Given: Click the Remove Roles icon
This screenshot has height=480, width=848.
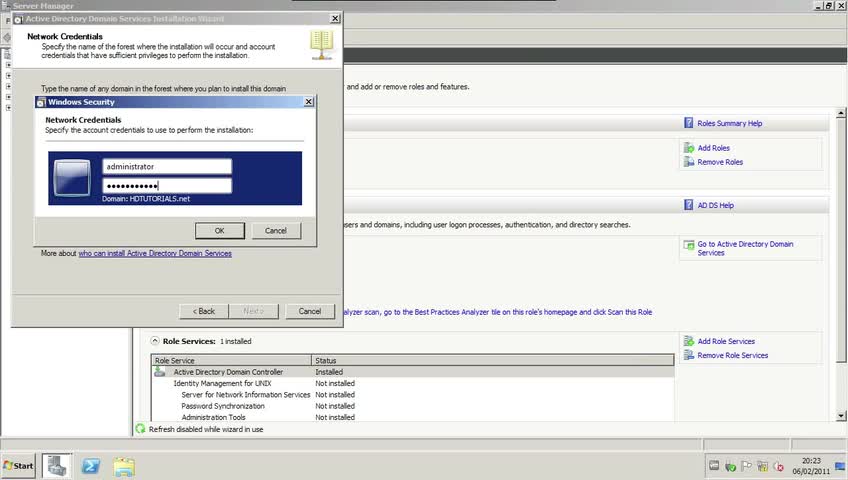Looking at the screenshot, I should coord(688,162).
